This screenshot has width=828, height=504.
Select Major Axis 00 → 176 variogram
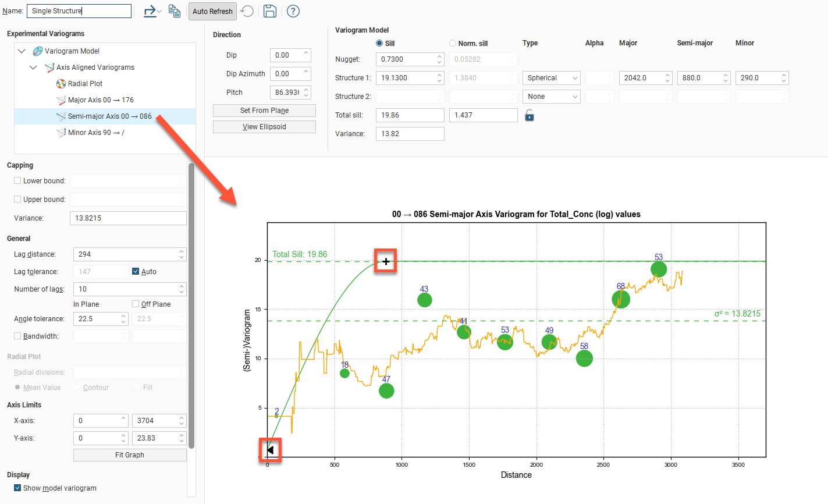coord(100,100)
